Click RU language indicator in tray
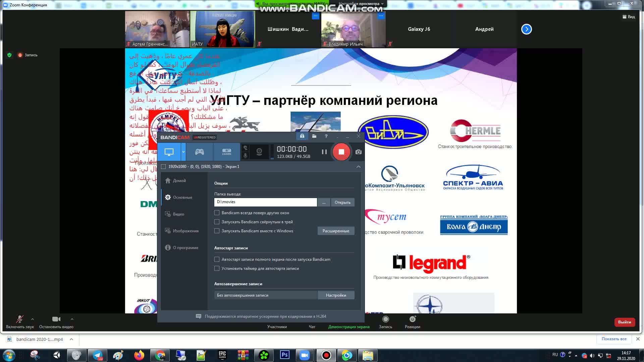The width and height of the screenshot is (644, 362). pos(555,355)
